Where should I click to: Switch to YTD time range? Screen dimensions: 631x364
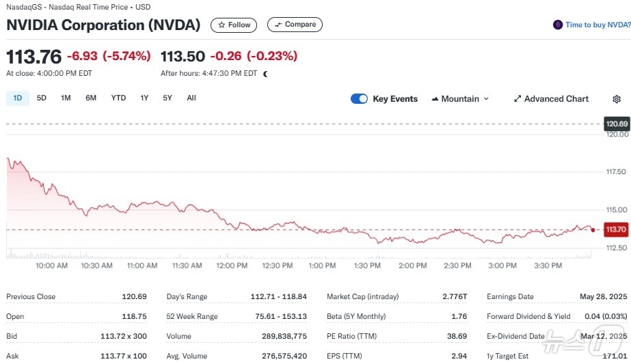tap(118, 98)
